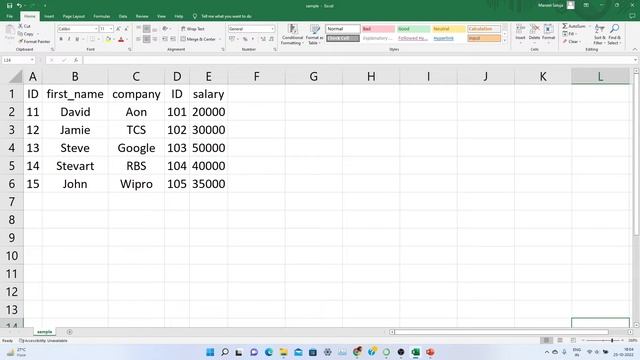Click the Borders icon

pyautogui.click(x=92, y=39)
